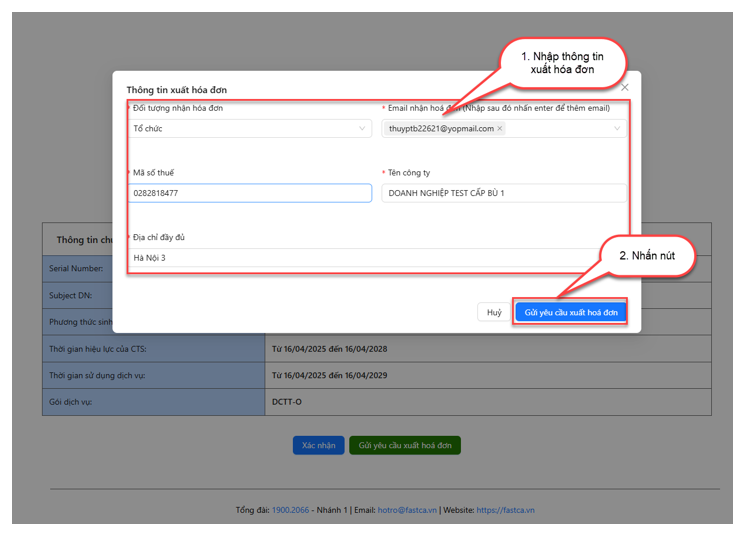Viewport: 749px width, 534px height.
Task: Submit with blue Gửi yêu cầu xuất hoá đơn
Action: [571, 313]
